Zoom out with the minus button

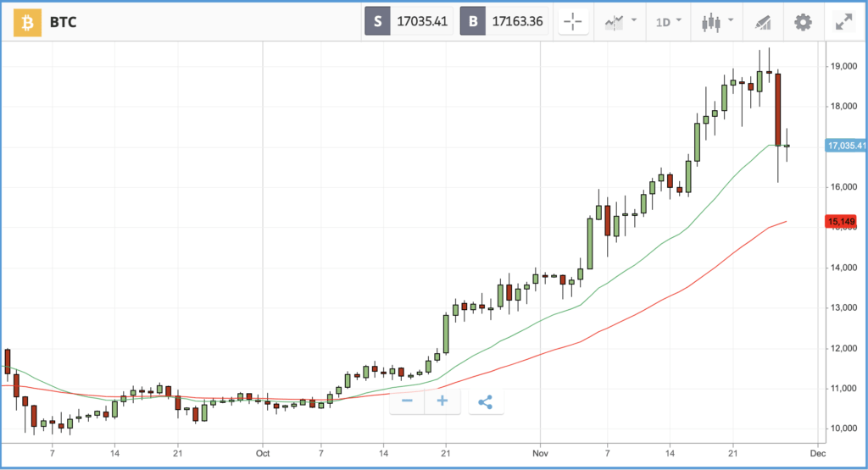408,401
